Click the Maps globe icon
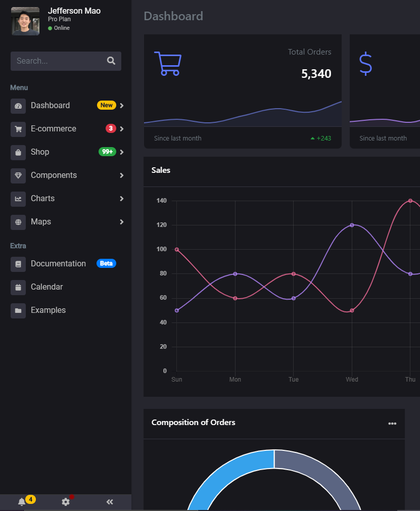Screen dimensions: 420x511 point(18,222)
